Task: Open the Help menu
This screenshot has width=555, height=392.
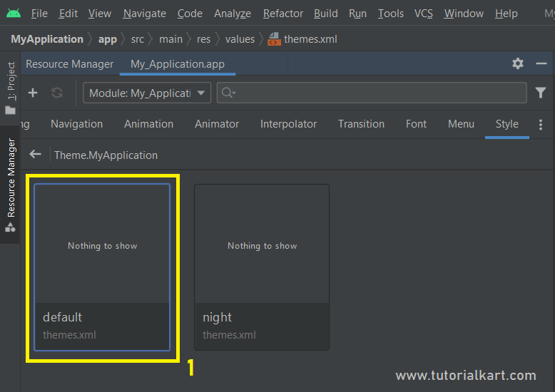Action: coord(506,14)
